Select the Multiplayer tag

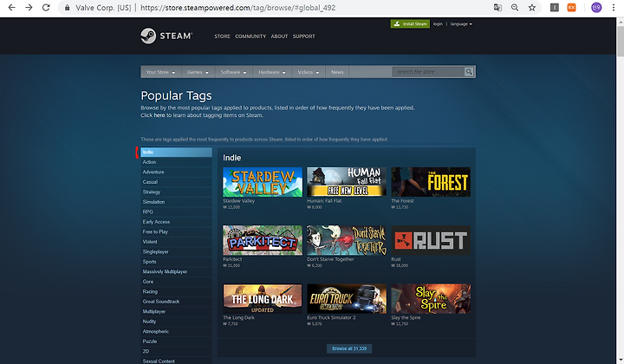click(176, 311)
